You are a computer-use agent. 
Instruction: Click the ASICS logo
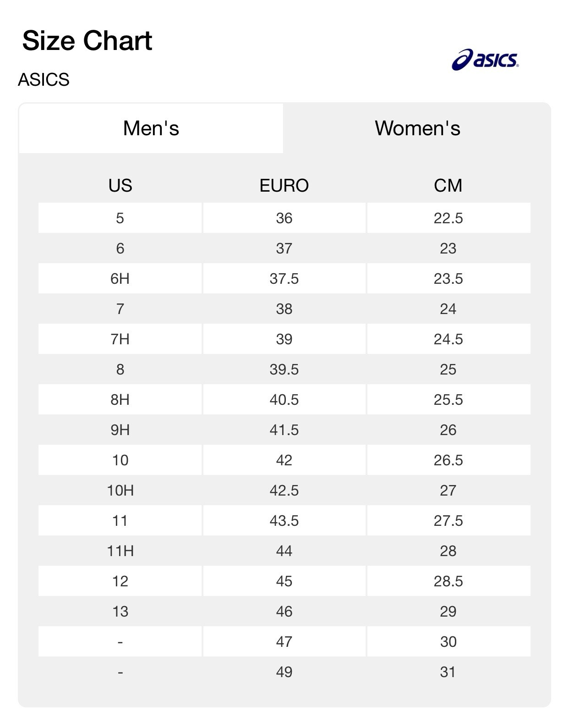(x=485, y=60)
